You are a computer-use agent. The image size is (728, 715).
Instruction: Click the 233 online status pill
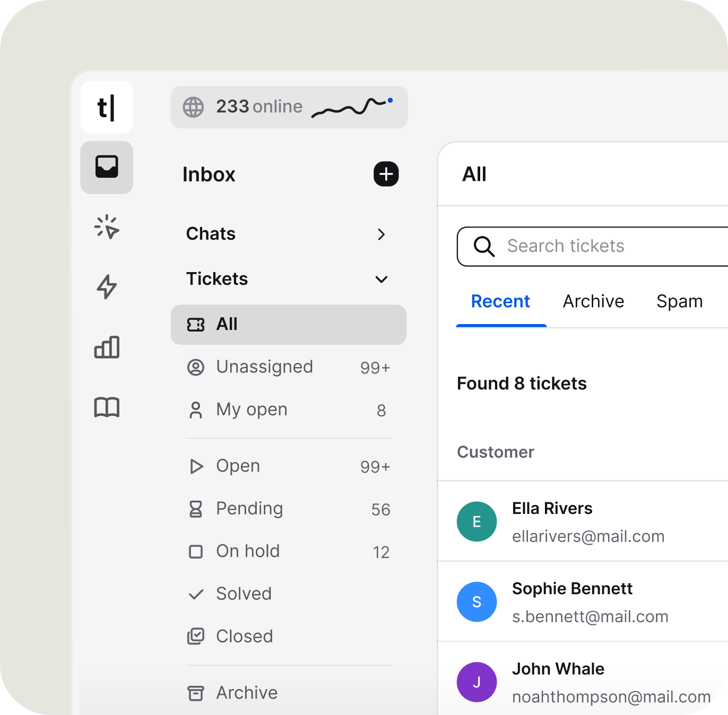pyautogui.click(x=289, y=107)
